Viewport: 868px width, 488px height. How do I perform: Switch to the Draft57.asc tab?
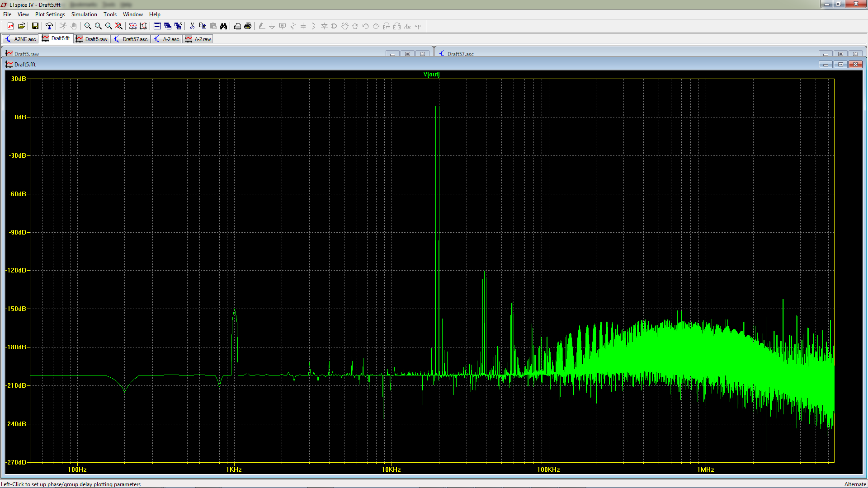131,39
